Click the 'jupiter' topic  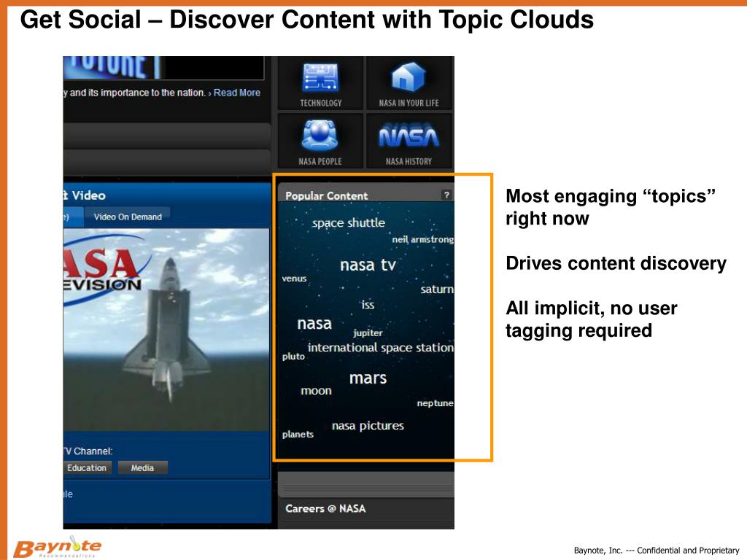[x=368, y=332]
